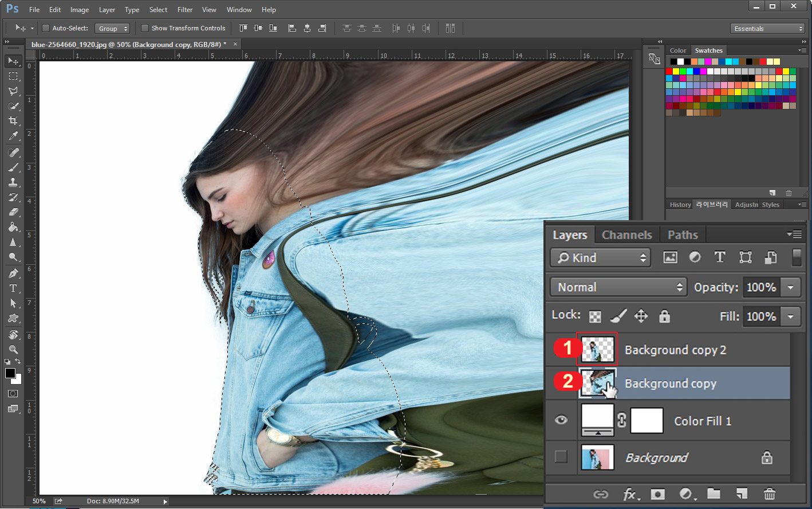Click the Background copy 2 layer thumbnail
This screenshot has width=812, height=509.
point(598,349)
